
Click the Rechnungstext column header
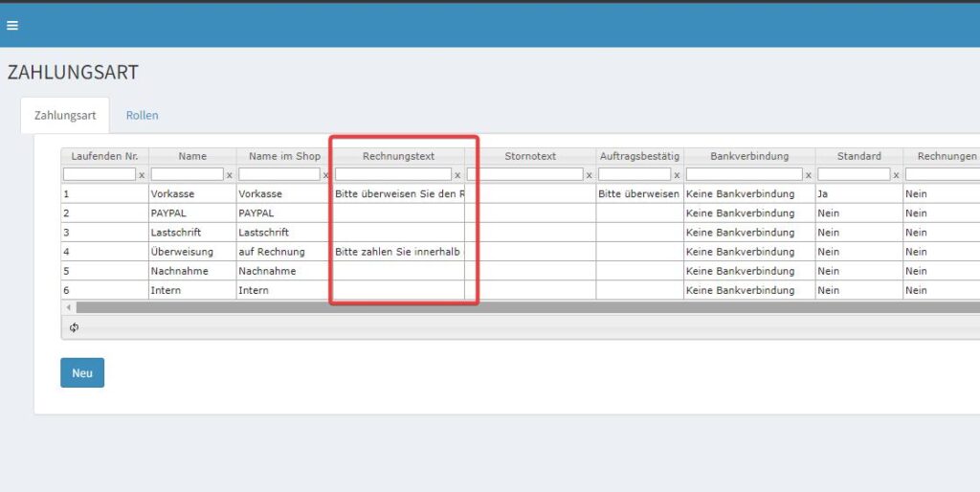tap(398, 156)
